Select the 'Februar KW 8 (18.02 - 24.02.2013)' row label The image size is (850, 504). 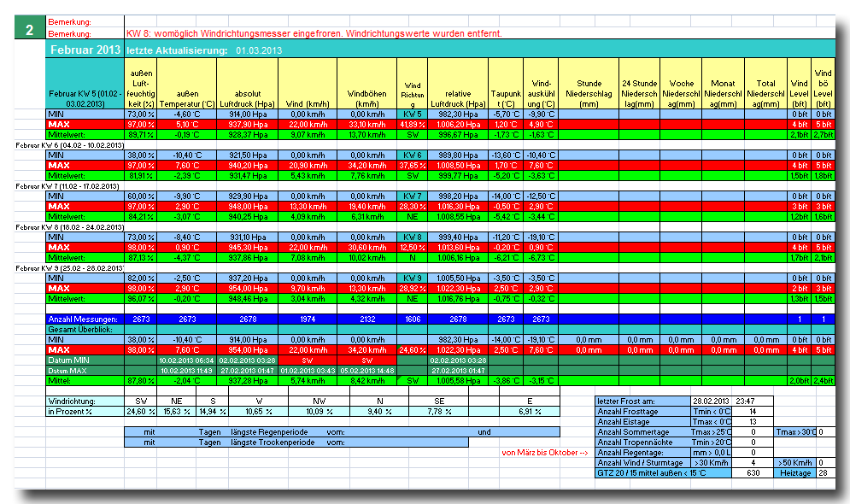70,227
